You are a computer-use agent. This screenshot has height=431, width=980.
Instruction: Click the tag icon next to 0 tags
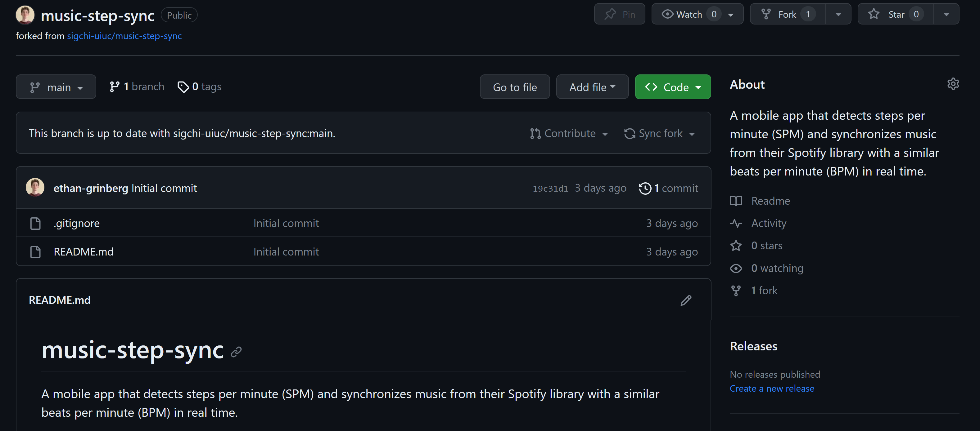[183, 87]
